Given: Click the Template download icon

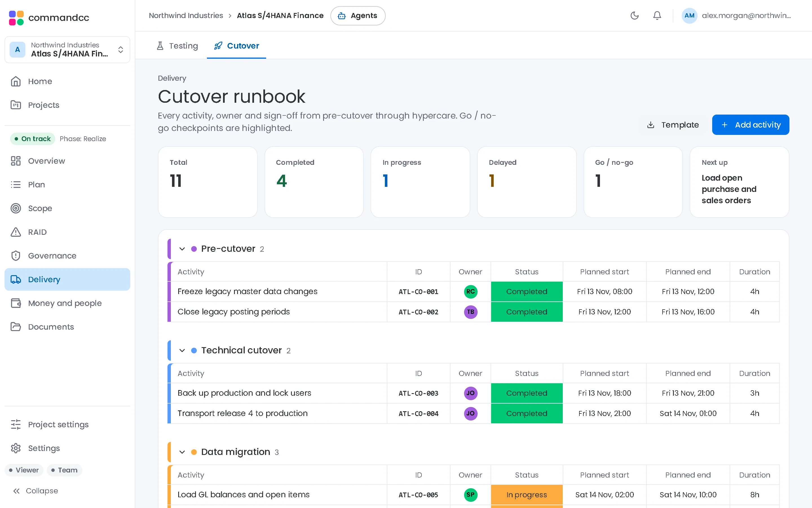Looking at the screenshot, I should point(651,125).
